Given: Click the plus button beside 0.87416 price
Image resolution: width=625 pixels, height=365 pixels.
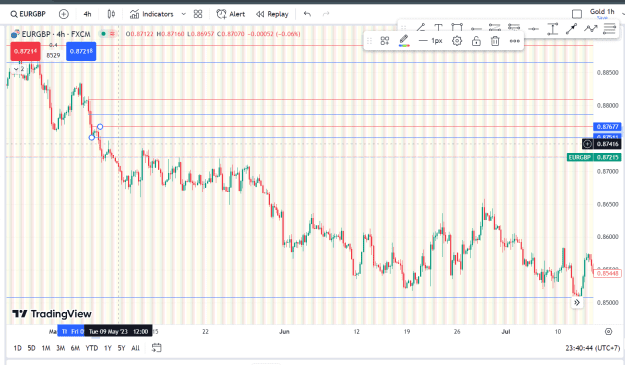Looking at the screenshot, I should [587, 144].
